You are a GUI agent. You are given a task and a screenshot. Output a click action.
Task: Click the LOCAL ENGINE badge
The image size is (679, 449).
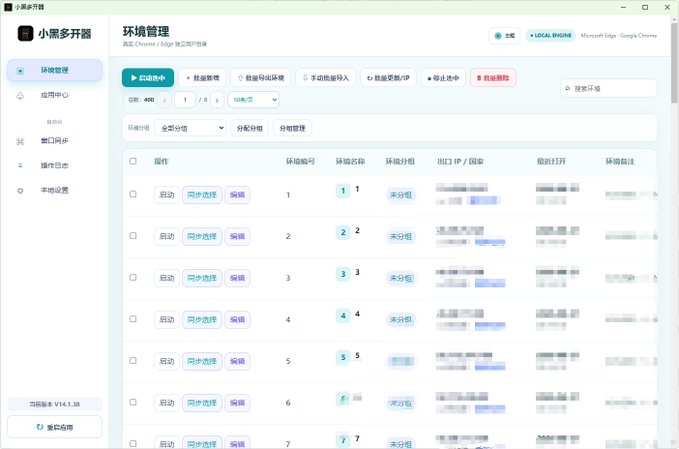[x=551, y=36]
